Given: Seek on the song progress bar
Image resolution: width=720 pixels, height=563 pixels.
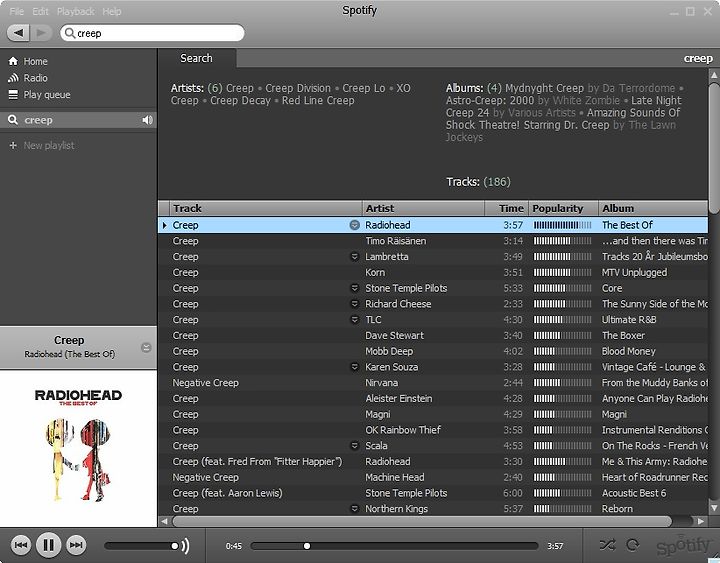Looking at the screenshot, I should pyautogui.click(x=394, y=546).
